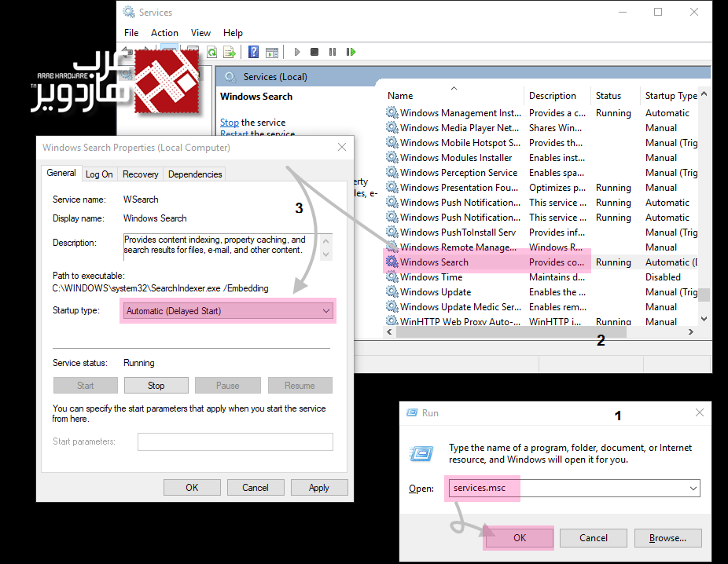728x564 pixels.
Task: Click the gear icon beside Windows Management Instrumentation
Action: pos(392,112)
